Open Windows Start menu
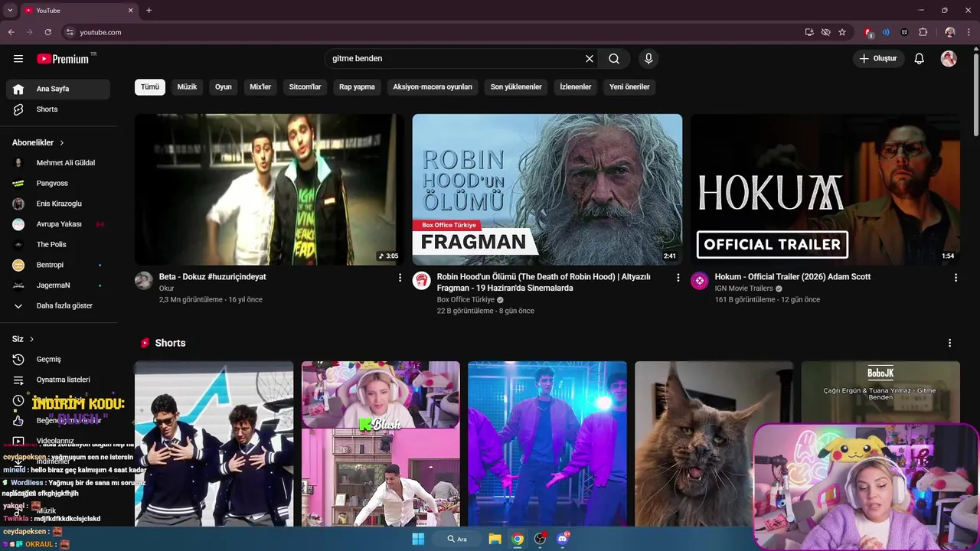The image size is (980, 551). click(x=418, y=539)
